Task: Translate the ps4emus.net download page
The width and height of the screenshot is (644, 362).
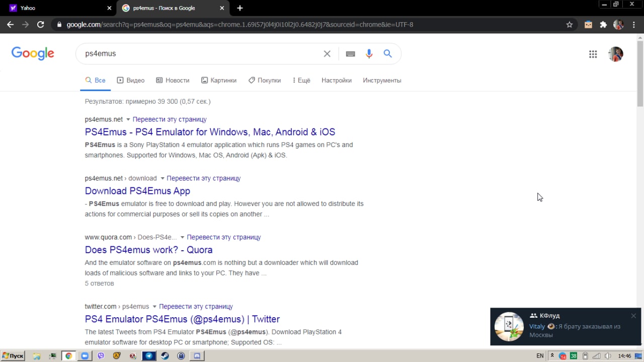Action: (x=204, y=178)
